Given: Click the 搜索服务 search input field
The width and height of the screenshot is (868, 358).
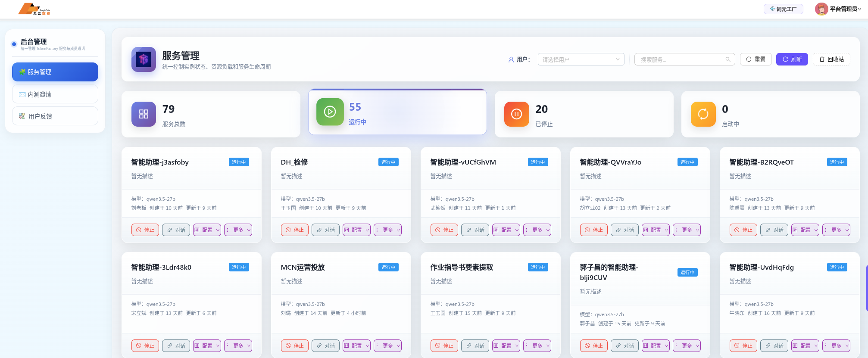Looking at the screenshot, I should pyautogui.click(x=680, y=60).
